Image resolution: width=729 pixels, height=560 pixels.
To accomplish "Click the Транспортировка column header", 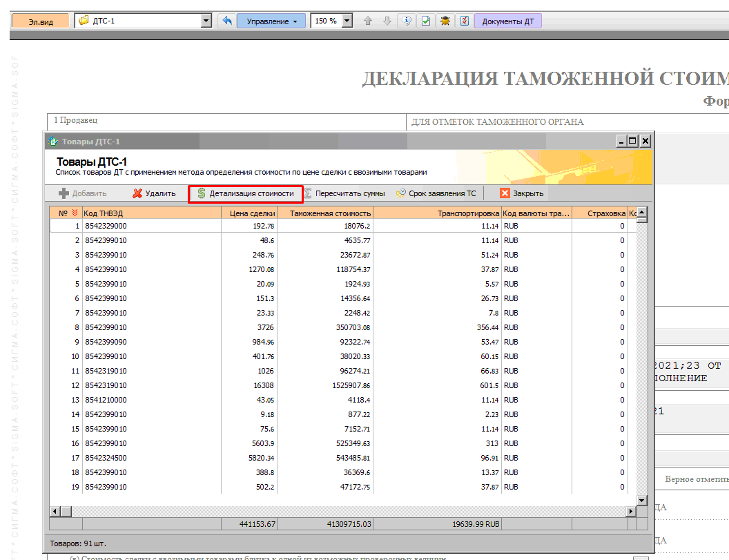I will tap(437, 213).
